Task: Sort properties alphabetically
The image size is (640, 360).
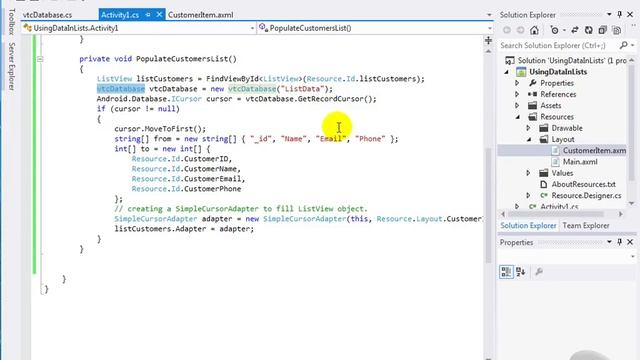Action: (520, 272)
